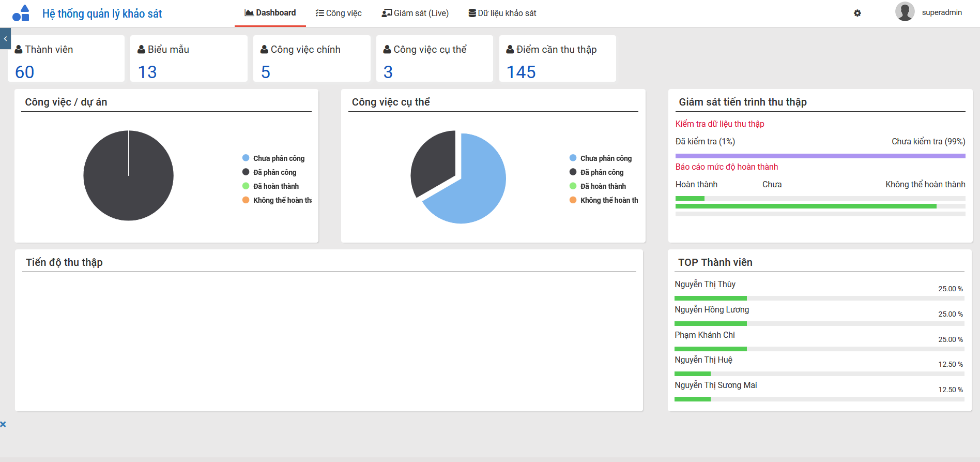
Task: Open the Dashboard tab
Action: coord(270,13)
